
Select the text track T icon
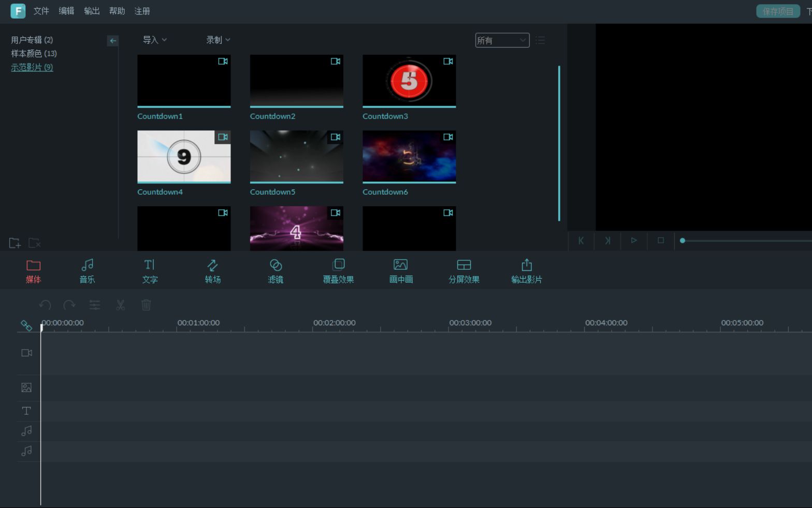pos(26,411)
